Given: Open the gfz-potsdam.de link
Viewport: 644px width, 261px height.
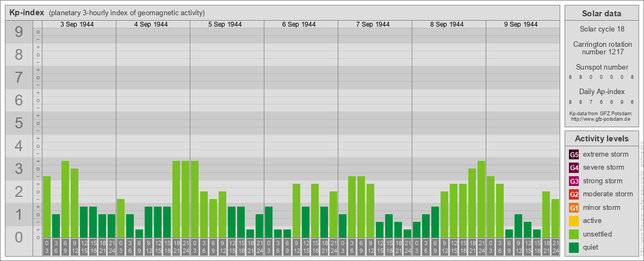Looking at the screenshot, I should tap(600, 119).
